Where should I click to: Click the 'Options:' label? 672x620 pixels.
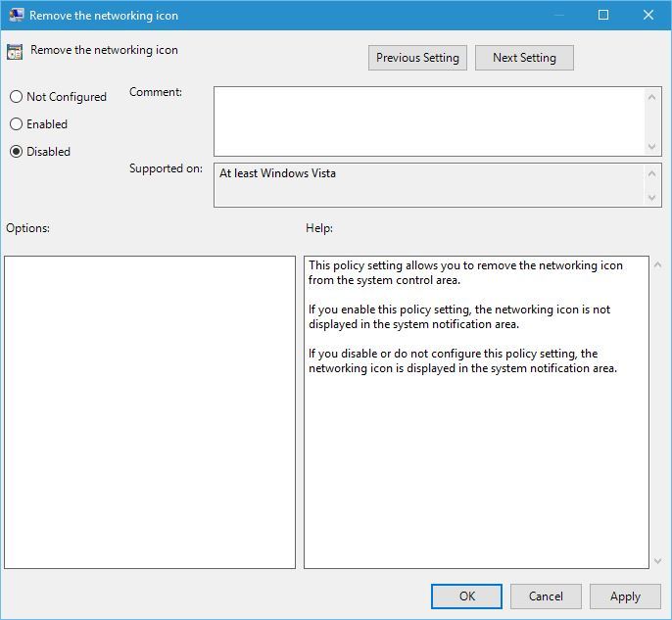pyautogui.click(x=27, y=228)
